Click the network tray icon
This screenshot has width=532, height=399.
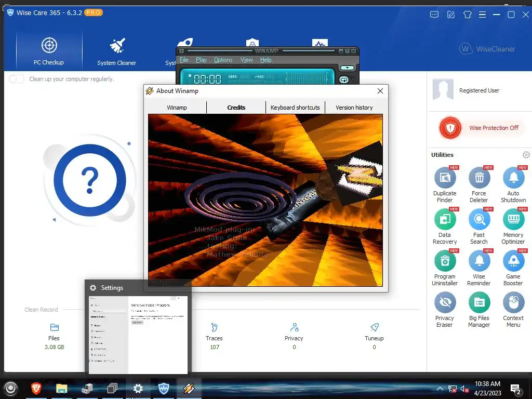(453, 389)
